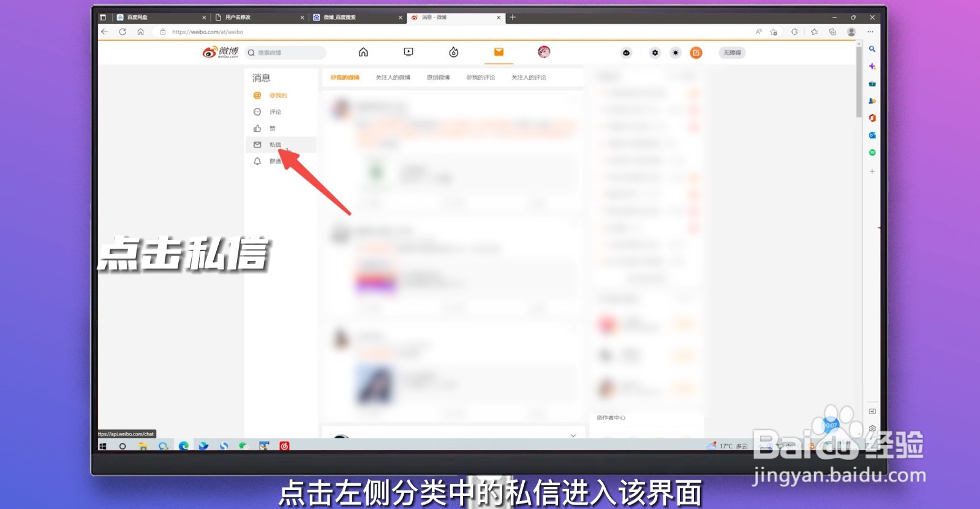Open the Windows Start menu

tap(103, 446)
